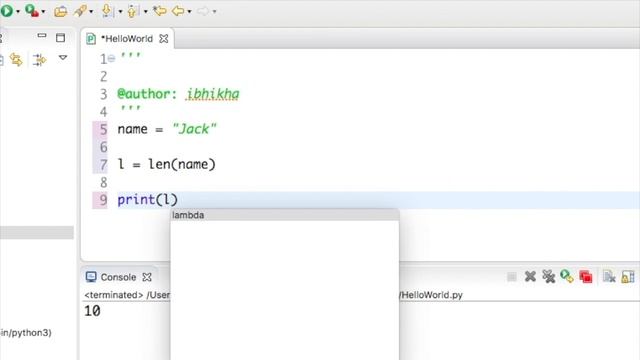Click Relaunch icon in Console toolbar
640x360 pixels.
coord(567,276)
